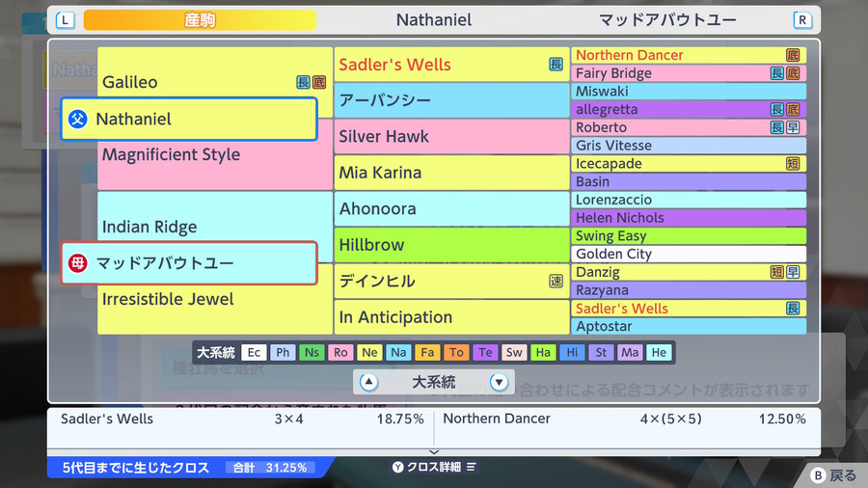Click the Ec lineage color swatch
Viewport: 868px width, 488px height.
tap(254, 352)
